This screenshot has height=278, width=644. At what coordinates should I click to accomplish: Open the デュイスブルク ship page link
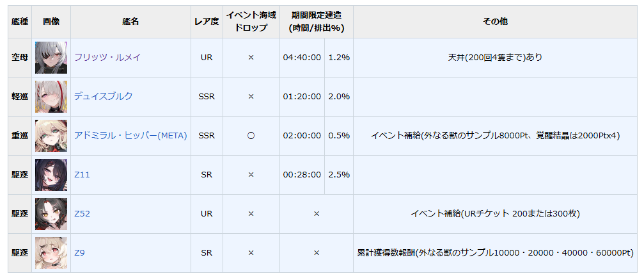[x=104, y=97]
